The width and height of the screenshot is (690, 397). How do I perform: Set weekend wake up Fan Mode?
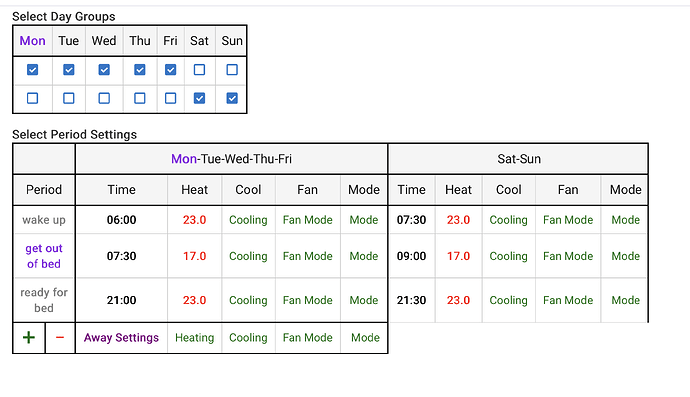click(x=568, y=220)
